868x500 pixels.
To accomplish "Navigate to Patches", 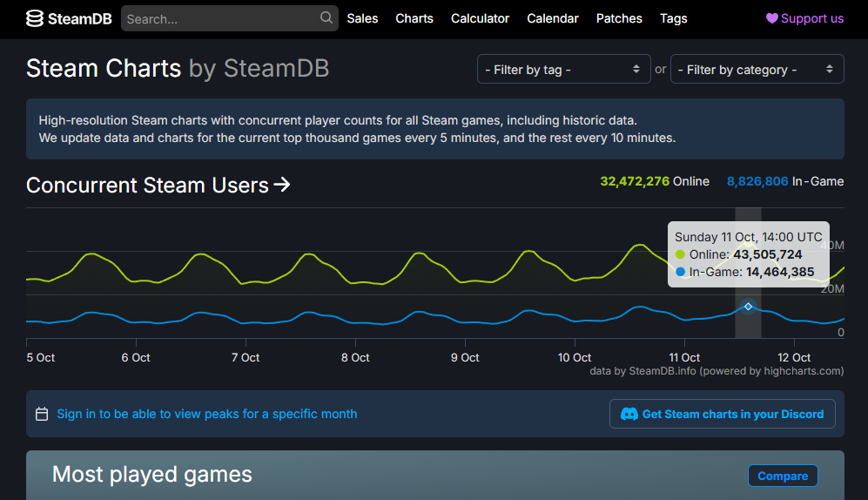I will pyautogui.click(x=619, y=18).
